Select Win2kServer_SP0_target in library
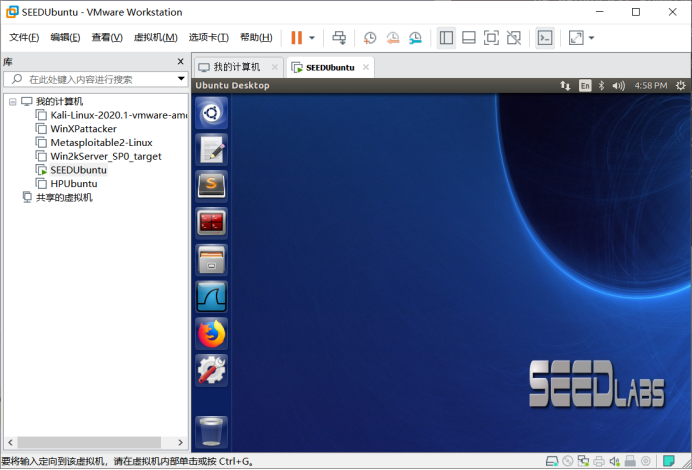 point(98,156)
